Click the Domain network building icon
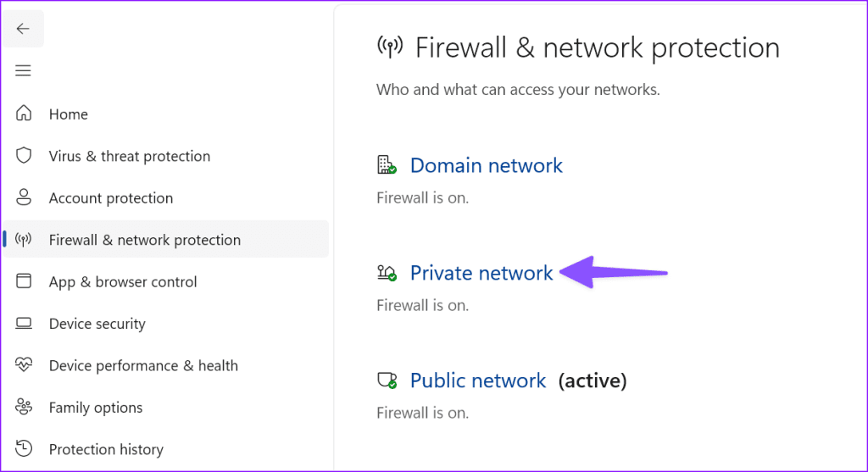The image size is (868, 472). [387, 165]
